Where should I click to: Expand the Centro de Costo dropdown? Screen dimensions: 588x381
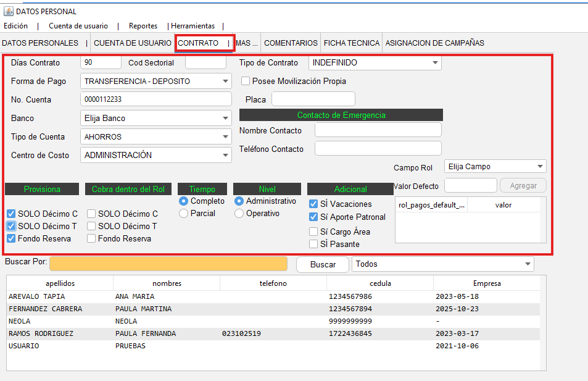coord(225,156)
